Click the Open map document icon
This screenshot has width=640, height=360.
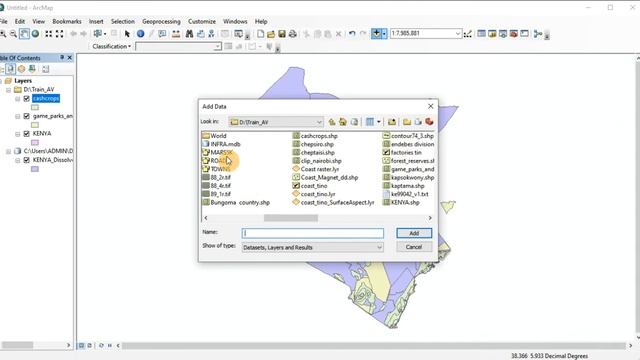tap(271, 34)
